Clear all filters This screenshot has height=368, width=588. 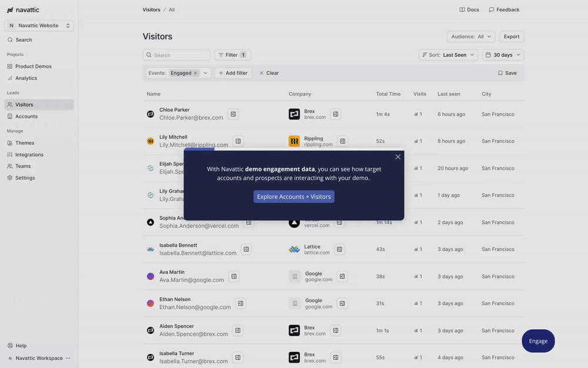pyautogui.click(x=269, y=73)
